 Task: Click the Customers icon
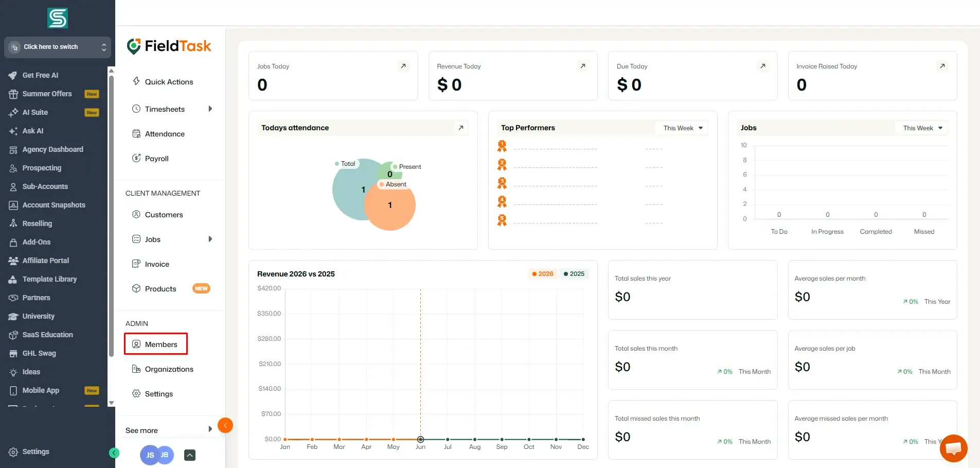coord(136,214)
